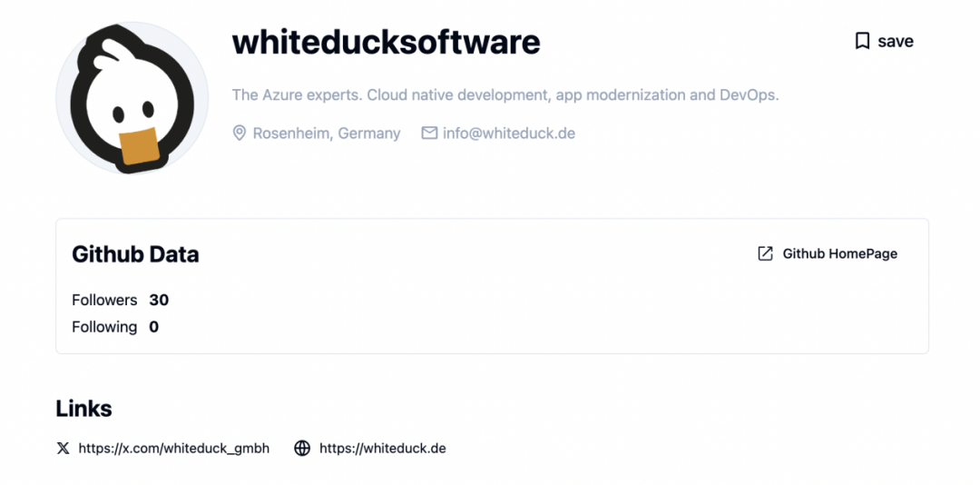
Task: Click the Github Data heading
Action: [x=135, y=254]
